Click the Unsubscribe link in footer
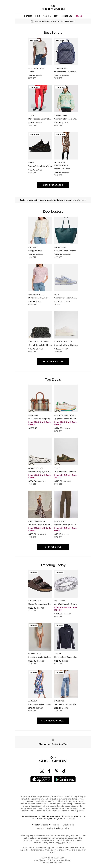 tap(68, 825)
